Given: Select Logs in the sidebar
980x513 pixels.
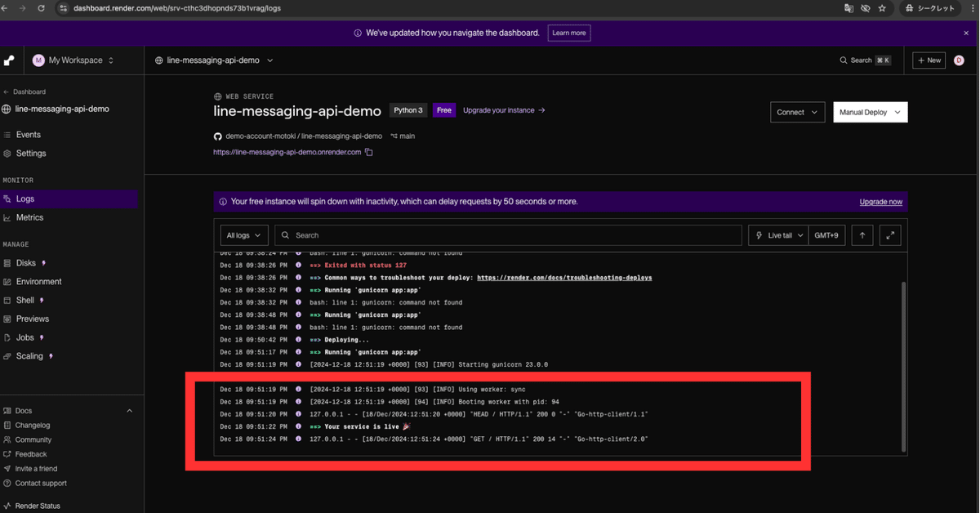Looking at the screenshot, I should (69, 199).
